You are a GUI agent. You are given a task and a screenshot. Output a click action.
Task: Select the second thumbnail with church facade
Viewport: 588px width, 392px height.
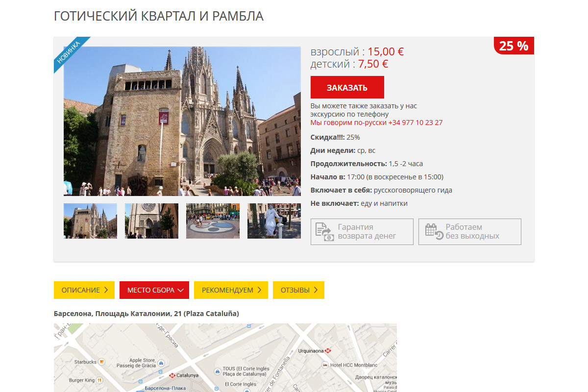151,221
